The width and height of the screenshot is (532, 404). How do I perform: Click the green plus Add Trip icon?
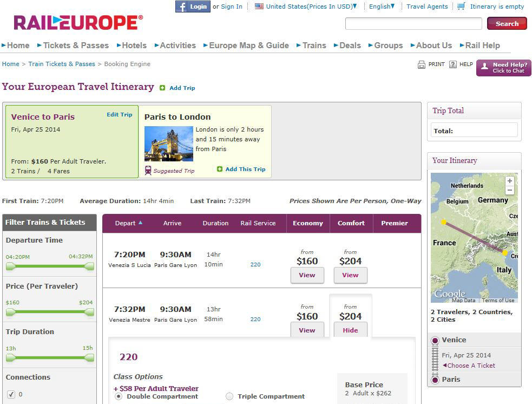click(x=162, y=88)
